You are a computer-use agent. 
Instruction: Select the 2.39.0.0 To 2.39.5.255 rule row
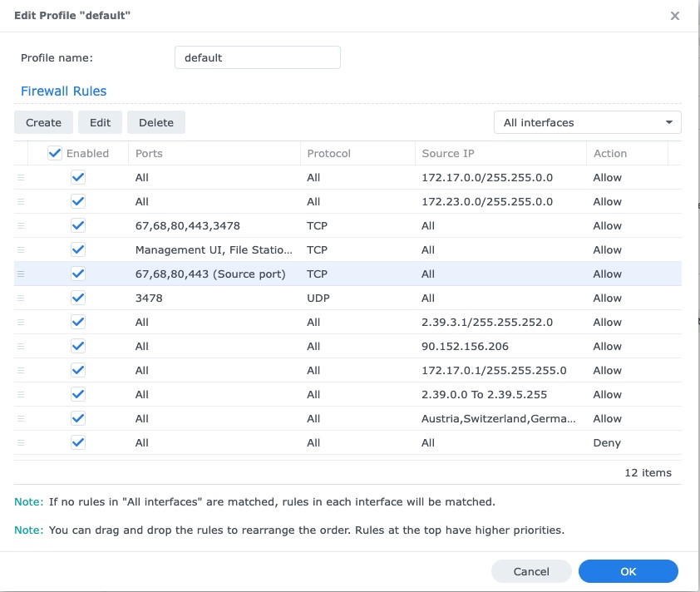333,394
